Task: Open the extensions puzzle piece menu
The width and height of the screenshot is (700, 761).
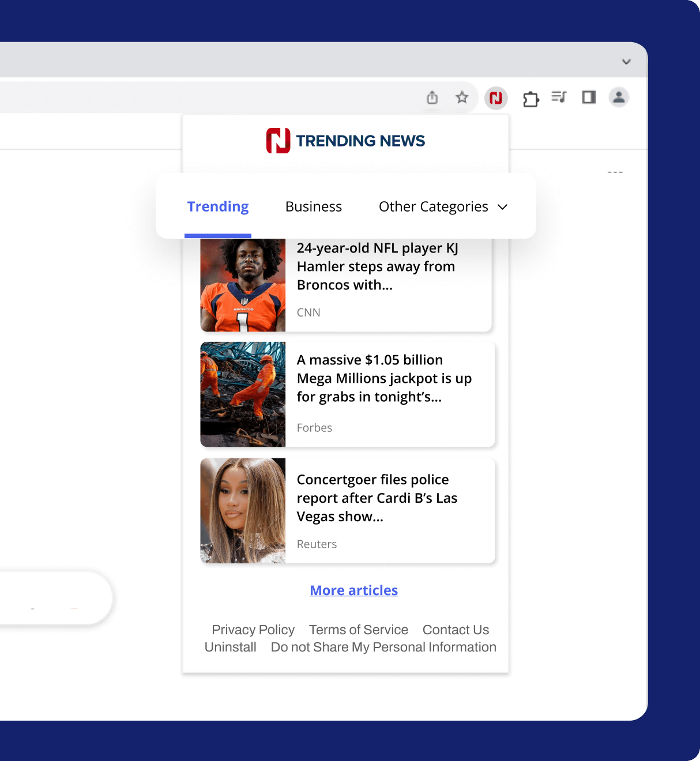Action: point(530,99)
